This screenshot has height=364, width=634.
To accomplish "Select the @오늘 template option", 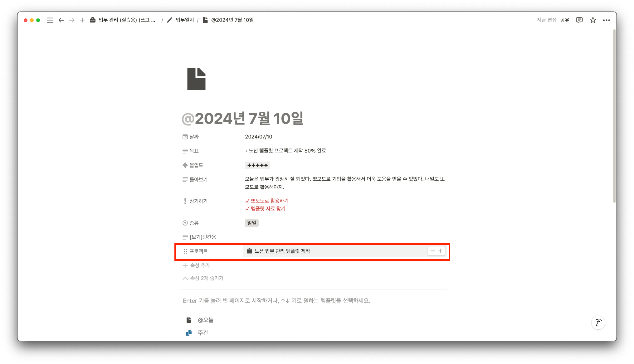I will pyautogui.click(x=205, y=320).
